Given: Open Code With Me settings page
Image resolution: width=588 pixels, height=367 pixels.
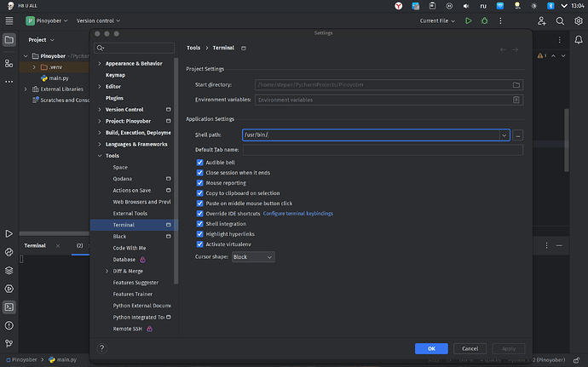Looking at the screenshot, I should click(130, 248).
